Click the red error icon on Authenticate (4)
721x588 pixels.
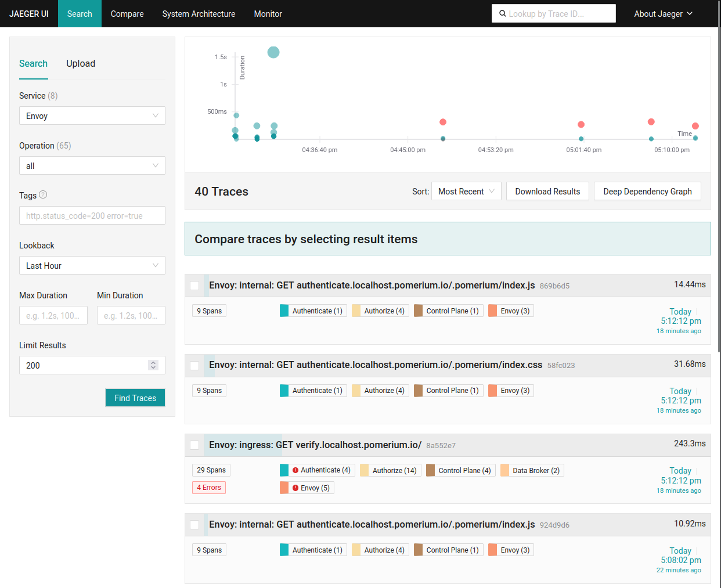pyautogui.click(x=295, y=470)
